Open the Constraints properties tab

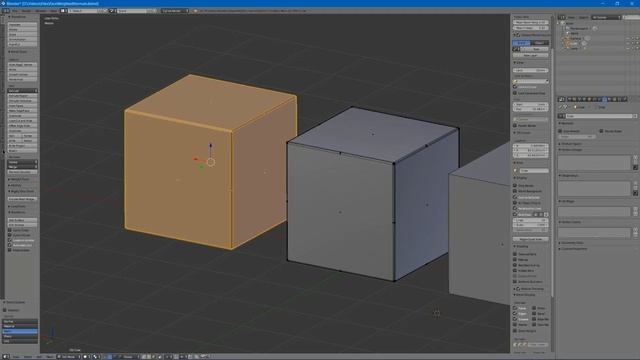[595, 99]
